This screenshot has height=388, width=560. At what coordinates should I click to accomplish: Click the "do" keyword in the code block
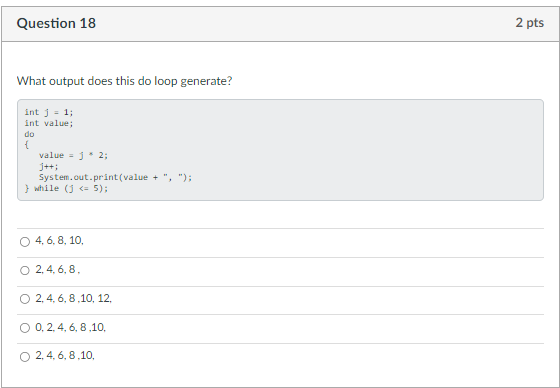(29, 134)
